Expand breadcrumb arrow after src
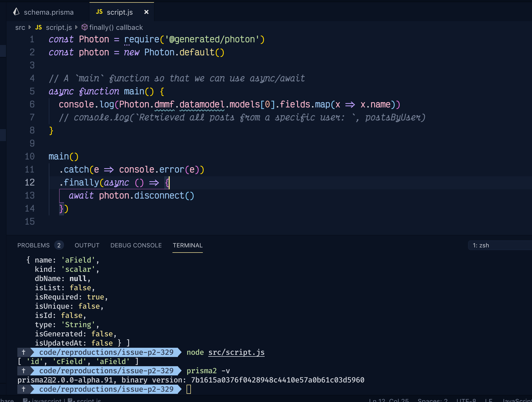The height and width of the screenshot is (402, 532). pyautogui.click(x=30, y=27)
